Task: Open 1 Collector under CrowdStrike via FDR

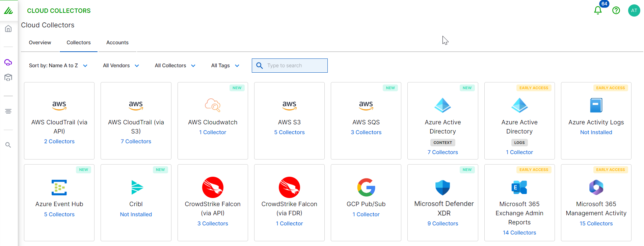Action: point(289,223)
